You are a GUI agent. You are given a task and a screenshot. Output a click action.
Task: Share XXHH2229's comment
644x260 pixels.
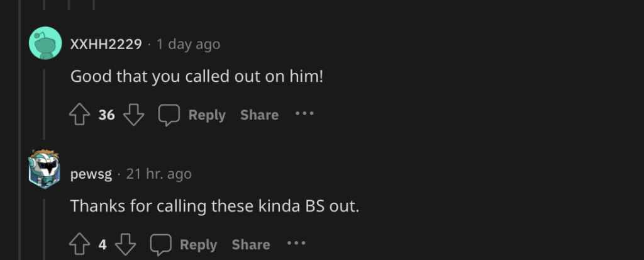coord(259,115)
